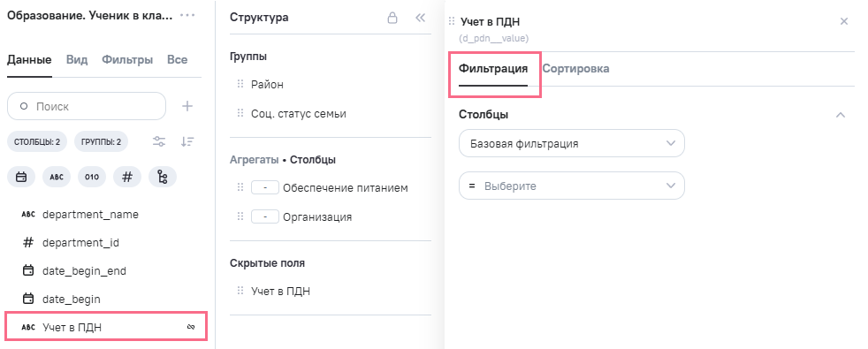Click the СТОЛБЦЫ: 2 chip
This screenshot has height=349, width=868.
pyautogui.click(x=37, y=141)
